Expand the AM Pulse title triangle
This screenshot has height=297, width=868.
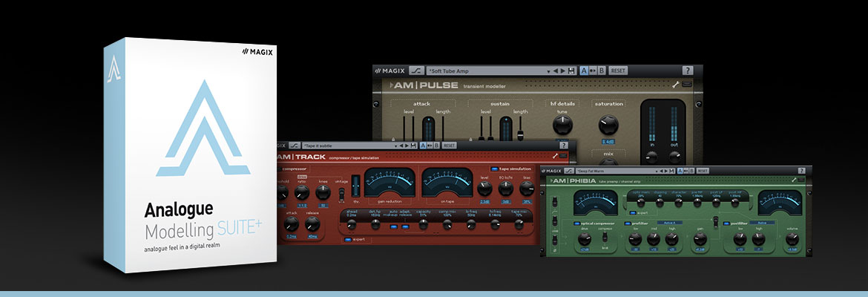392,85
